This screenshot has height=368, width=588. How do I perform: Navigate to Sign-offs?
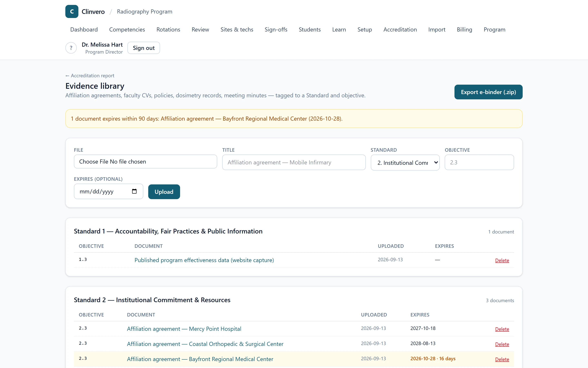pos(276,29)
